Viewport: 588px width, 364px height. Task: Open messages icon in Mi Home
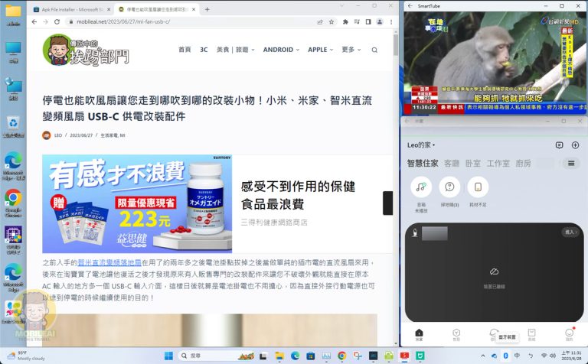pyautogui.click(x=559, y=145)
